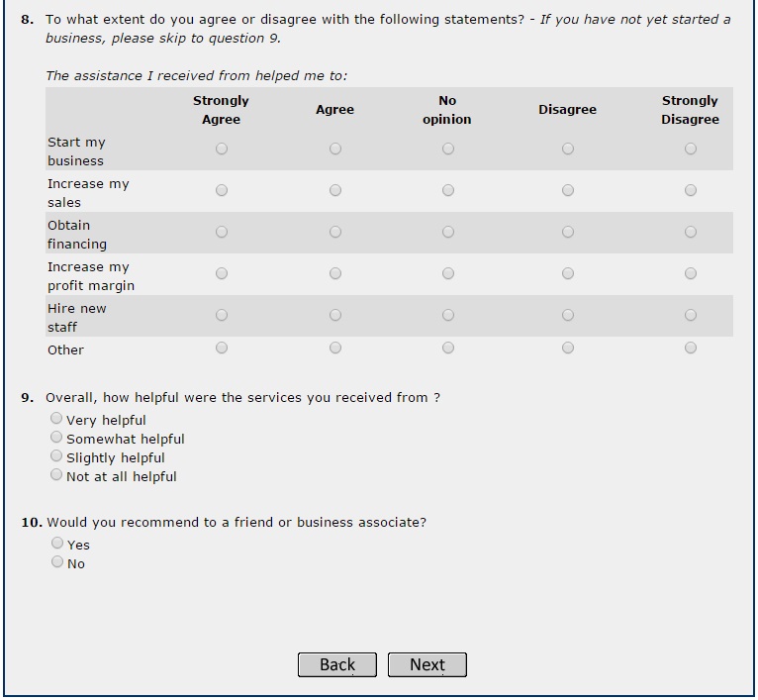
Task: Answer No to recommend question
Action: [57, 562]
